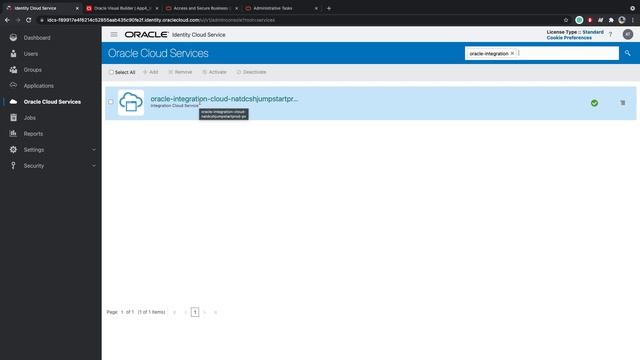The image size is (640, 360).
Task: Go to first page pagination arrow
Action: pos(175,312)
